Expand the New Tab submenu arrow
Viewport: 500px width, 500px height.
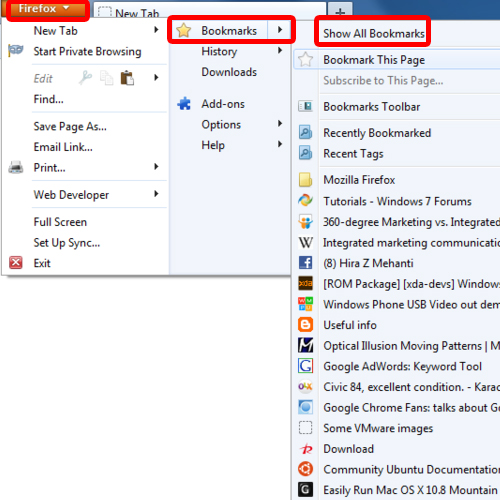156,30
